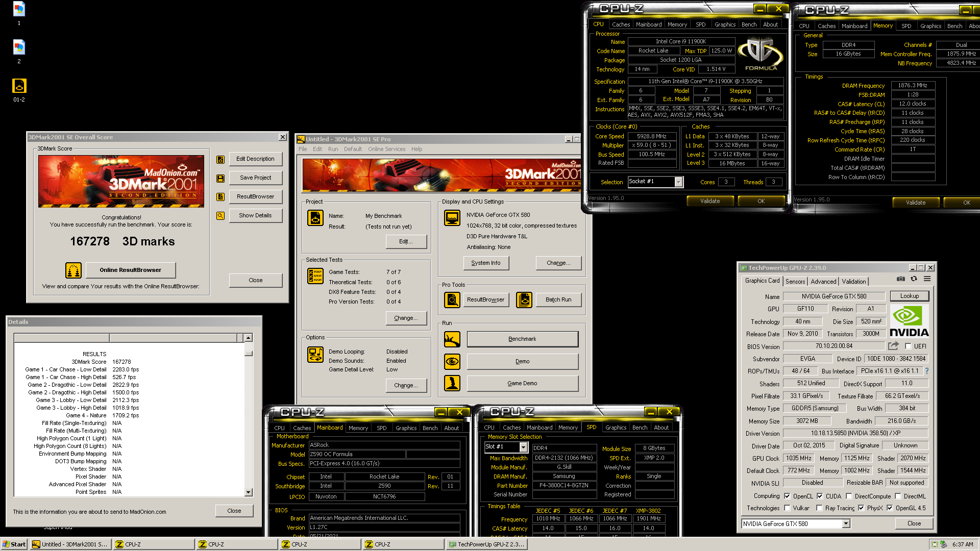This screenshot has height=551, width=980.
Task: Click the Details list scroll up arrow
Action: tap(248, 338)
